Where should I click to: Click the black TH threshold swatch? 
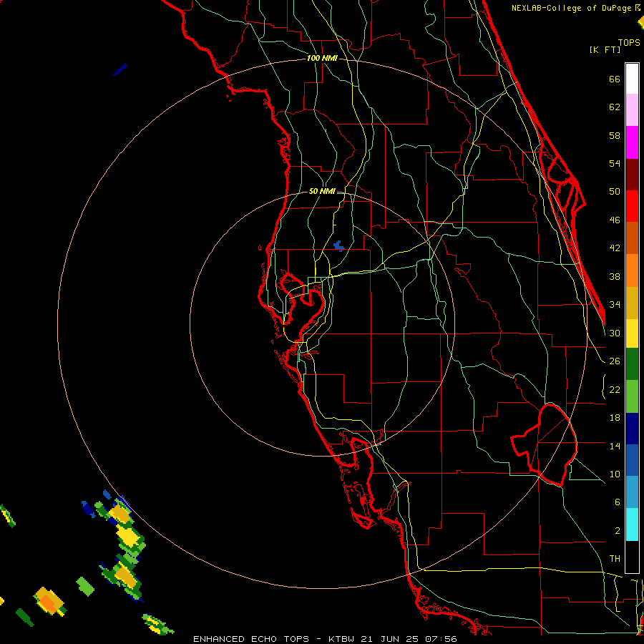(632, 557)
